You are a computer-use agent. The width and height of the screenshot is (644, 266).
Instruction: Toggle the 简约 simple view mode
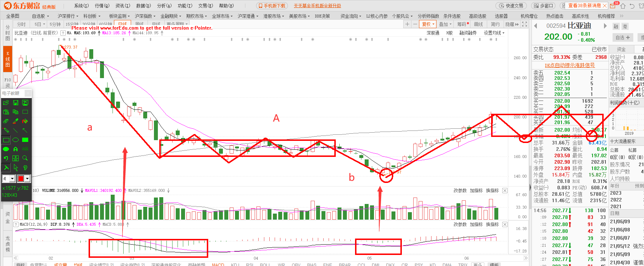(x=495, y=24)
